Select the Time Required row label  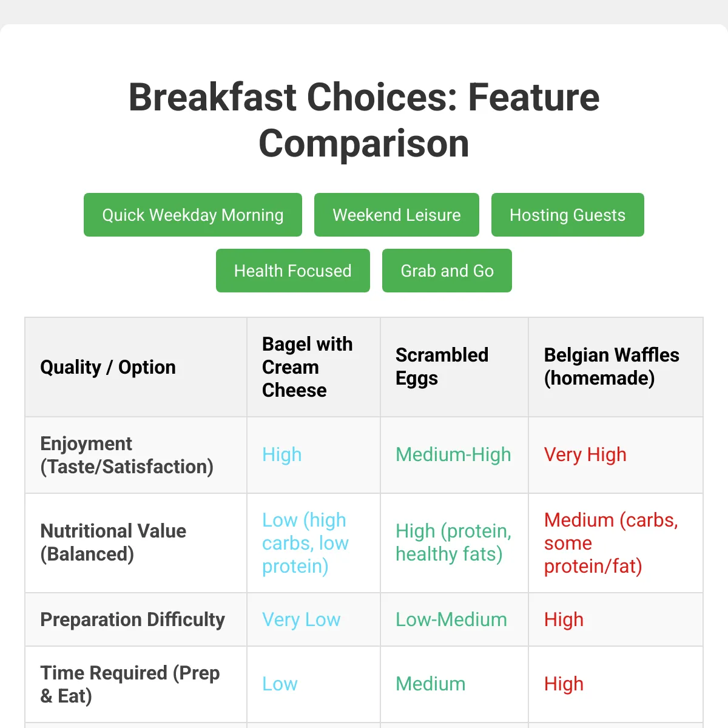pos(130,684)
